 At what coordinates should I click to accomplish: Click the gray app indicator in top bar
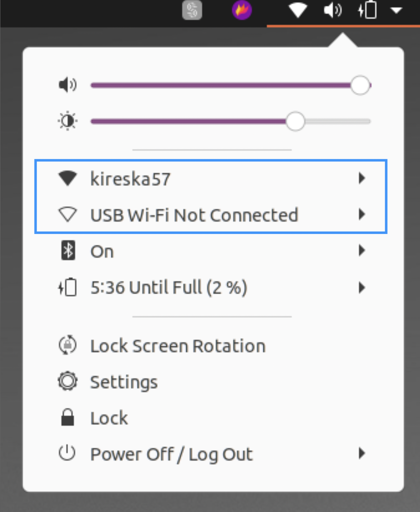pyautogui.click(x=192, y=10)
